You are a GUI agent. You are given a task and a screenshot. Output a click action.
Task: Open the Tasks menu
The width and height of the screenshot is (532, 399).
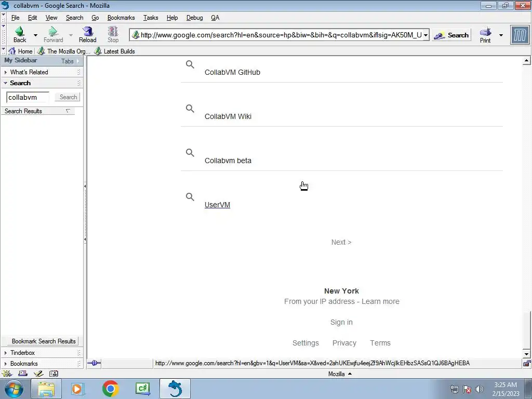tap(151, 18)
